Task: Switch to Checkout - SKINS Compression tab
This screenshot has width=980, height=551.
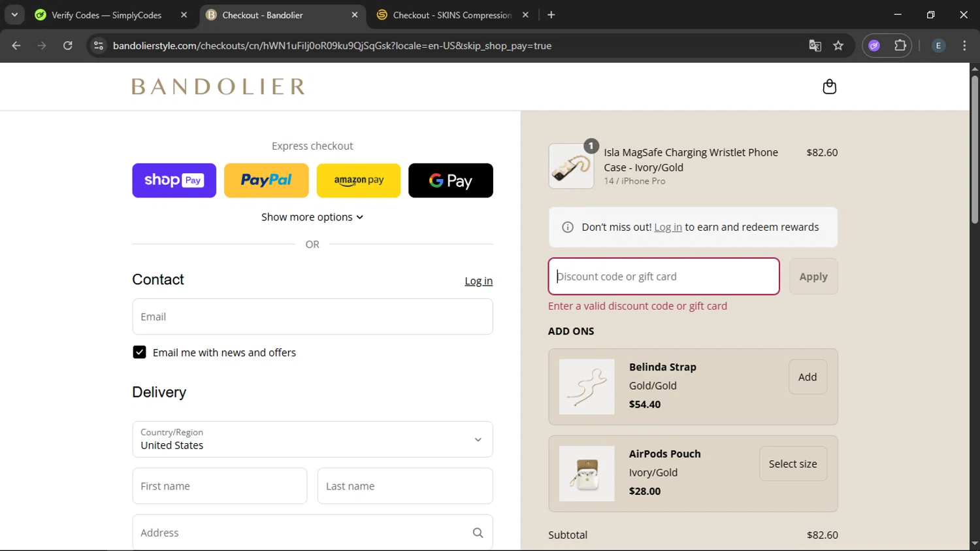Action: [x=452, y=14]
